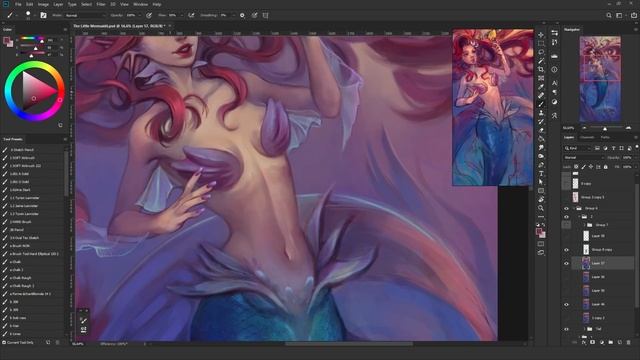The image size is (640, 360).
Task: Open the layer blend mode dropdown
Action: pos(583,158)
